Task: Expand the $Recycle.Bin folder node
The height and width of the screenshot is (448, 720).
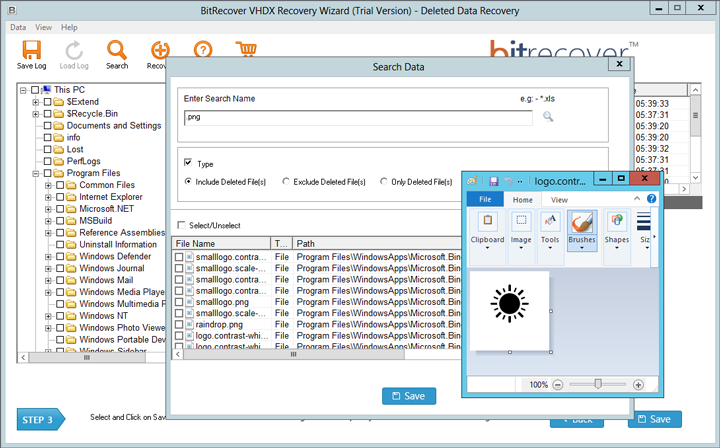Action: (x=35, y=114)
